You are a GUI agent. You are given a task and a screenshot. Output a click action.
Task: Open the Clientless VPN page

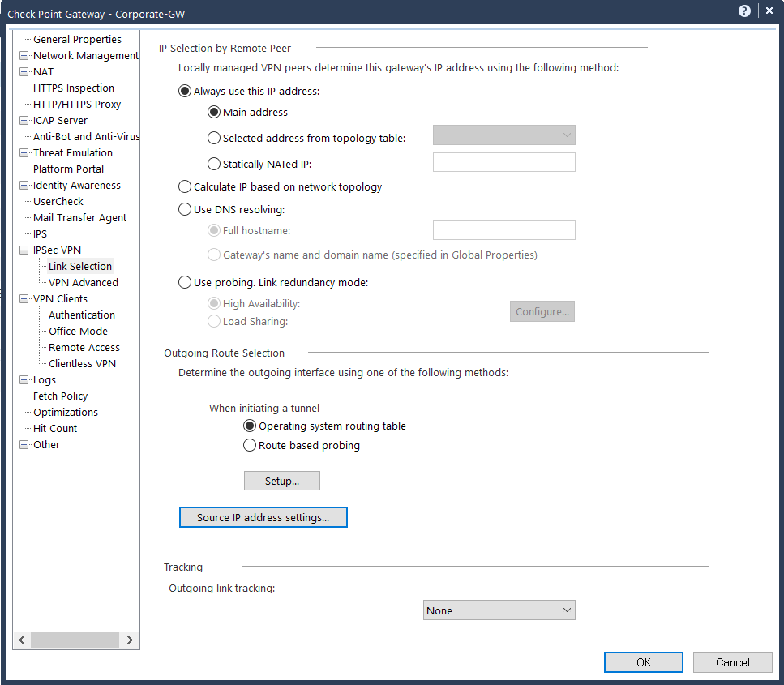point(82,363)
